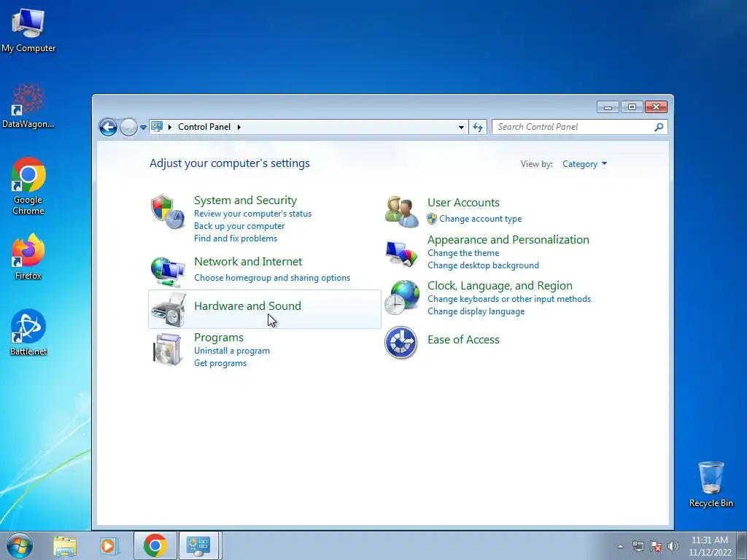Click Change the theme

click(x=463, y=253)
